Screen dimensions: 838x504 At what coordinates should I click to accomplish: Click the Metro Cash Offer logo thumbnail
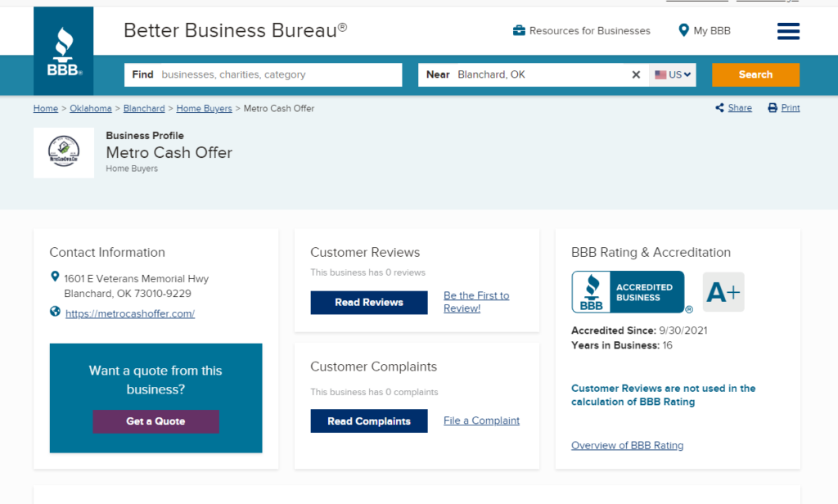(64, 152)
